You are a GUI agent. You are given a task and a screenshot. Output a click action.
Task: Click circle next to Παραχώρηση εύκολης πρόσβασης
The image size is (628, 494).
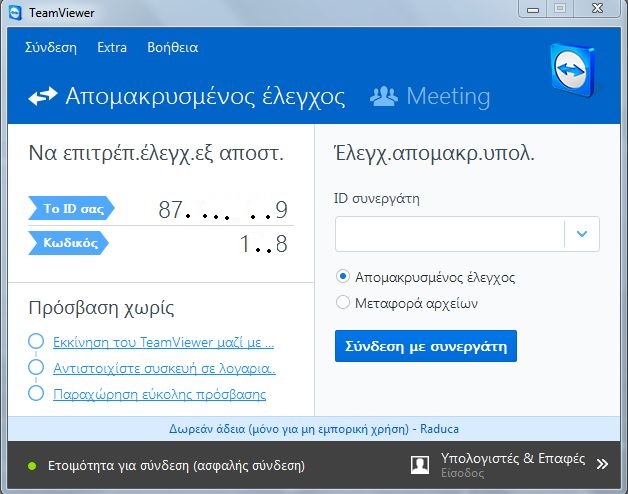36,393
